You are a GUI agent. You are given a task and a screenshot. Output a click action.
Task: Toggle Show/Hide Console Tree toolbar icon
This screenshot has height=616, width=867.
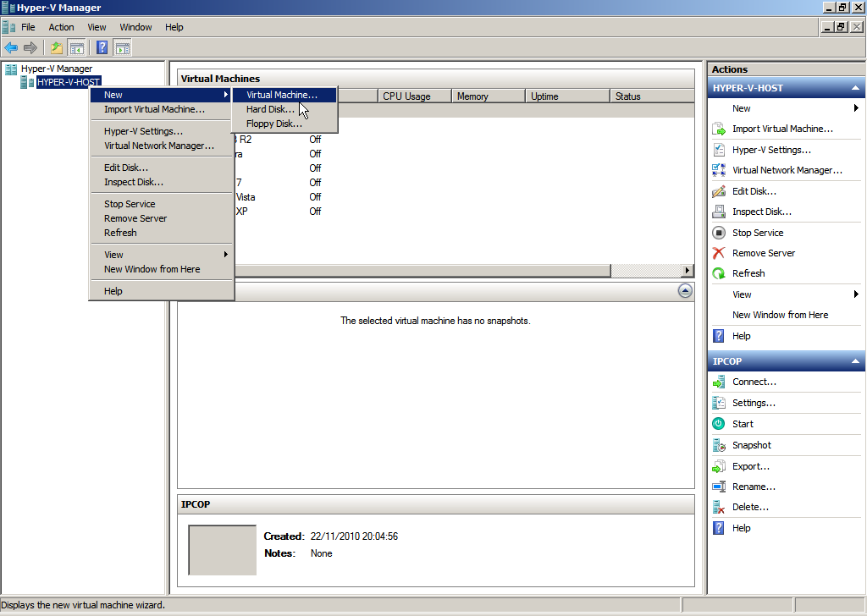pos(77,47)
